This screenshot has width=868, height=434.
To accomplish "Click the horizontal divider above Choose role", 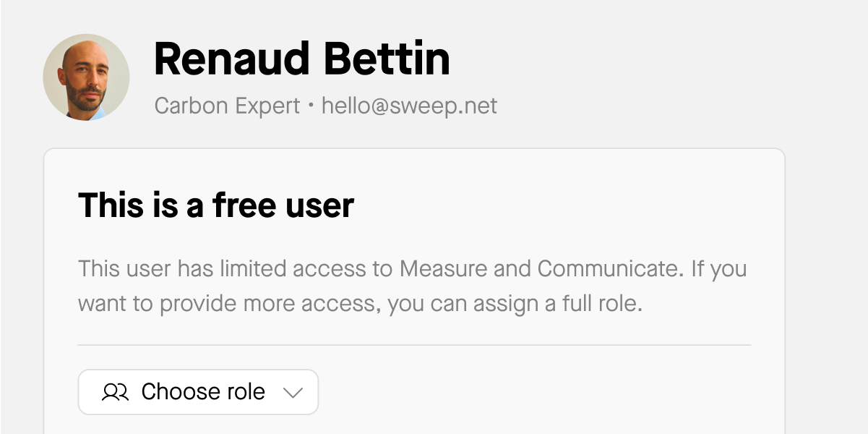I will point(414,345).
